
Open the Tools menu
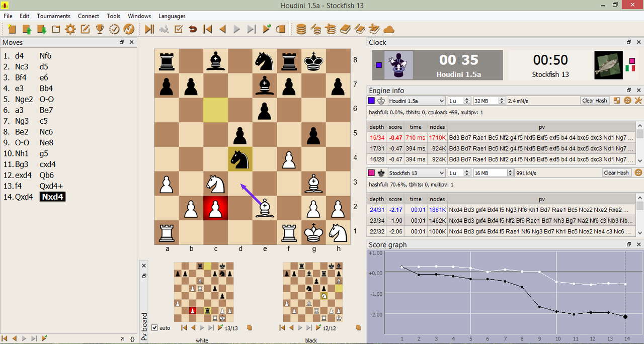point(114,16)
